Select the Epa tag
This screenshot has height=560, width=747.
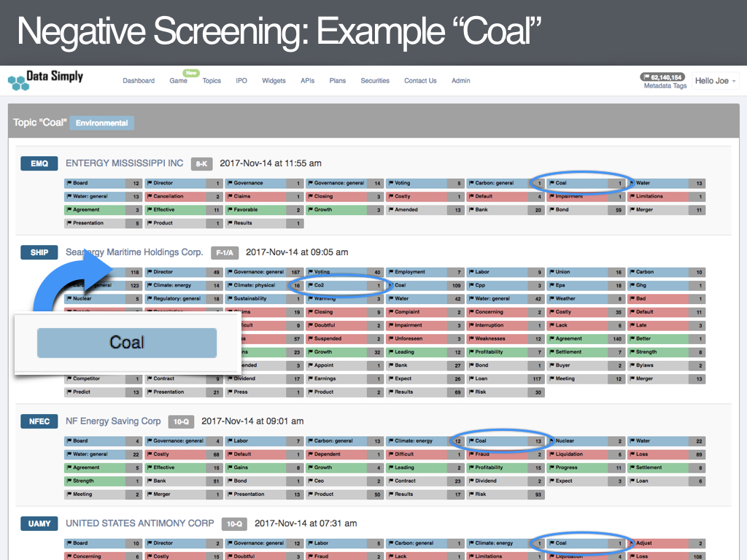586,285
